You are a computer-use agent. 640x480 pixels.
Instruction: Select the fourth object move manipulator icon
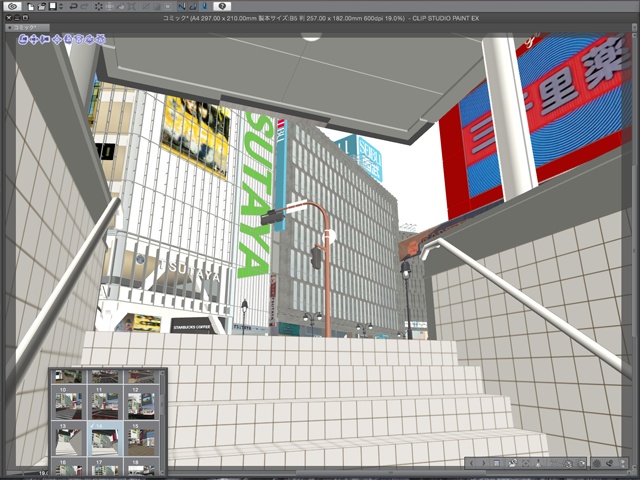[57, 39]
